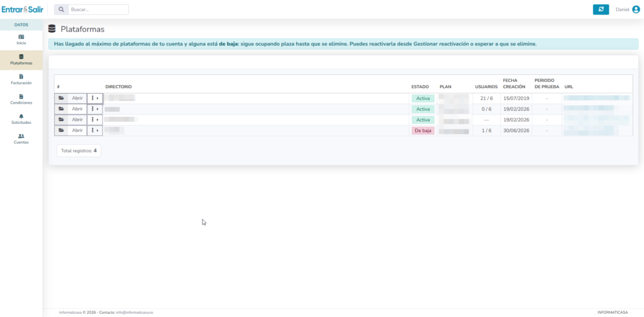Image resolution: width=644 pixels, height=317 pixels.
Task: Click the magnifying glass search icon
Action: pos(61,9)
